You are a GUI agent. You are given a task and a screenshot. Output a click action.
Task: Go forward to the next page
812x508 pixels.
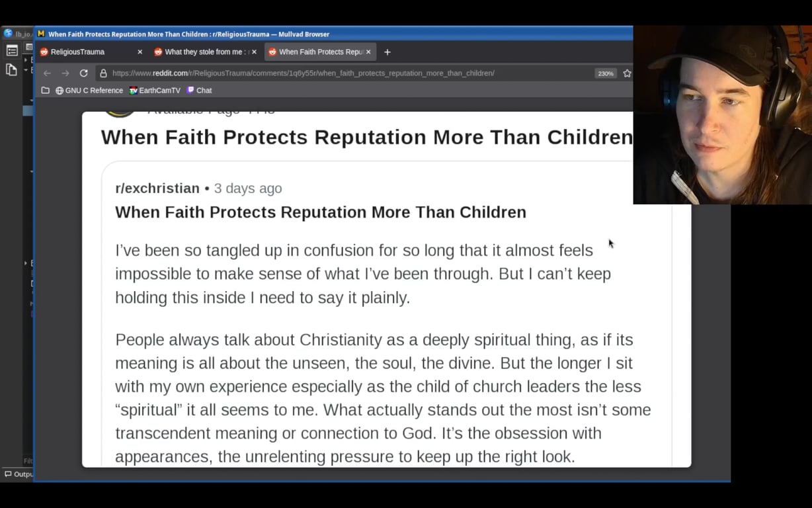[x=65, y=73]
